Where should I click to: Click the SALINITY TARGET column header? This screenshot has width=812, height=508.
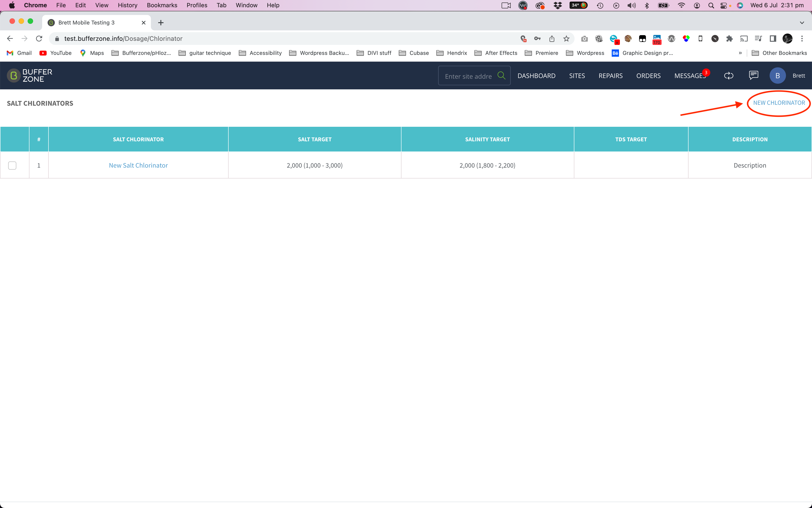tap(488, 139)
